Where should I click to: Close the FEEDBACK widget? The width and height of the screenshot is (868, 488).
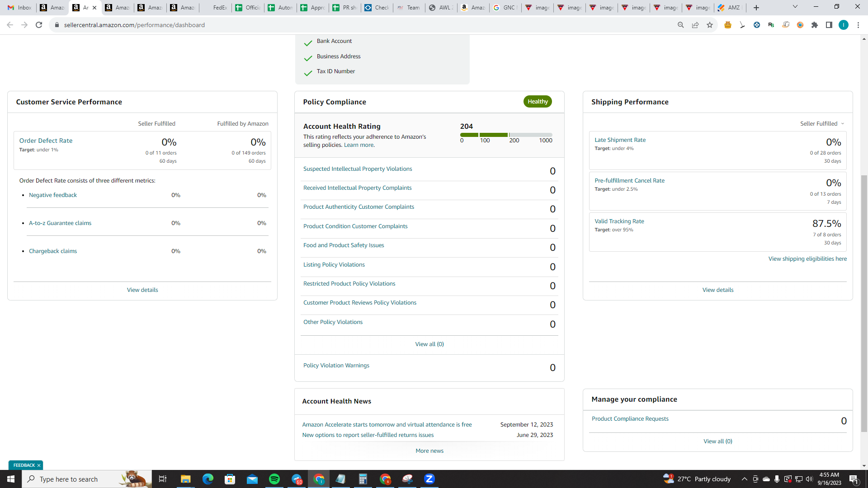pos(39,465)
